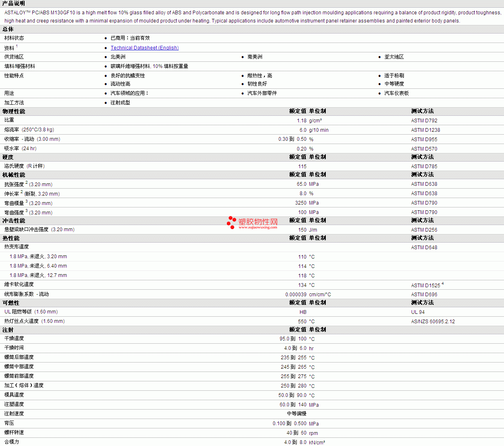Select the "加工（熔体）温度" row label
The width and height of the screenshot is (504, 446).
pyautogui.click(x=24, y=385)
